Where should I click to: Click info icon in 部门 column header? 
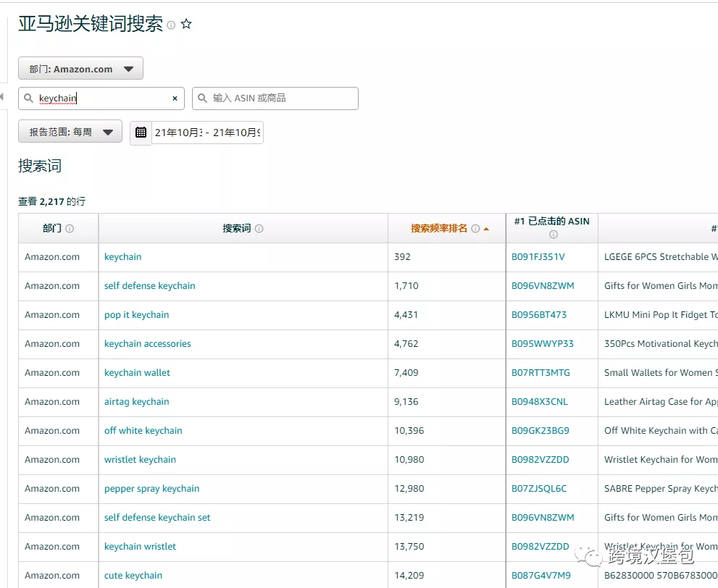pyautogui.click(x=70, y=229)
